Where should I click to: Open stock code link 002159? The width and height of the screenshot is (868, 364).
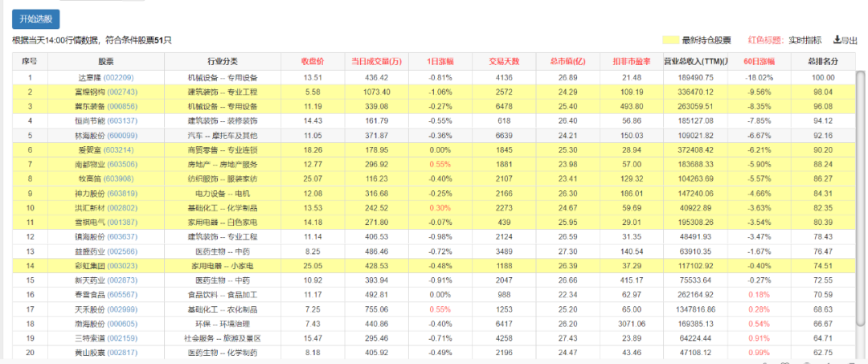[x=124, y=338]
